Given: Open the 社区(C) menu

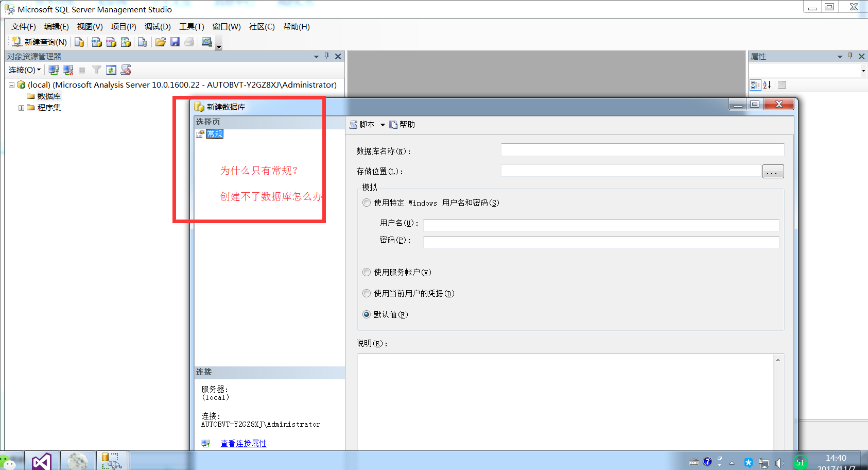Looking at the screenshot, I should click(262, 27).
